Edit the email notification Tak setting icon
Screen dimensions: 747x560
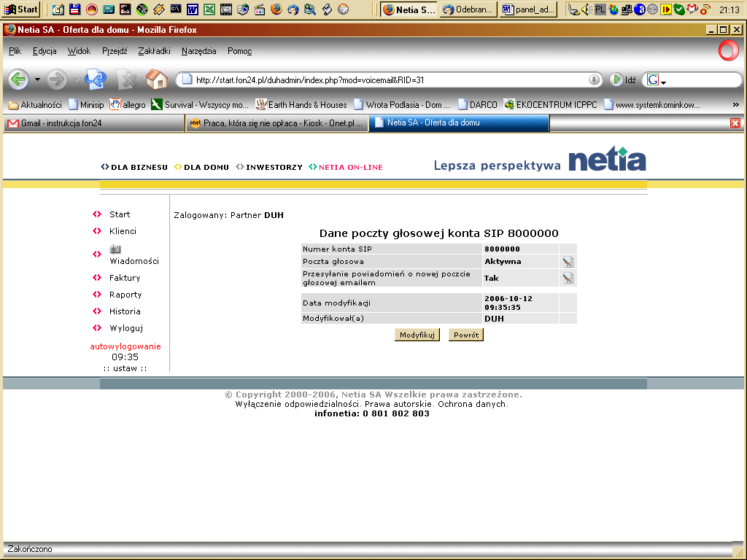pyautogui.click(x=568, y=278)
